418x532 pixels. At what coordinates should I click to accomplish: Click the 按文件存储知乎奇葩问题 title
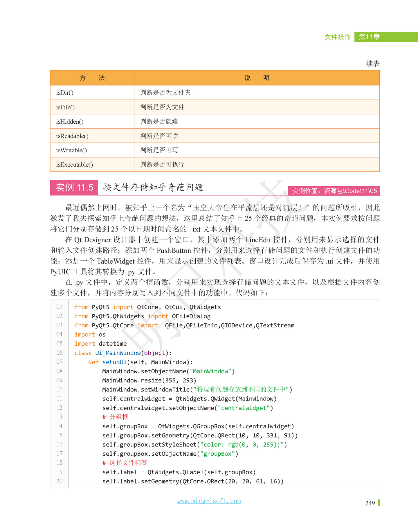153,187
